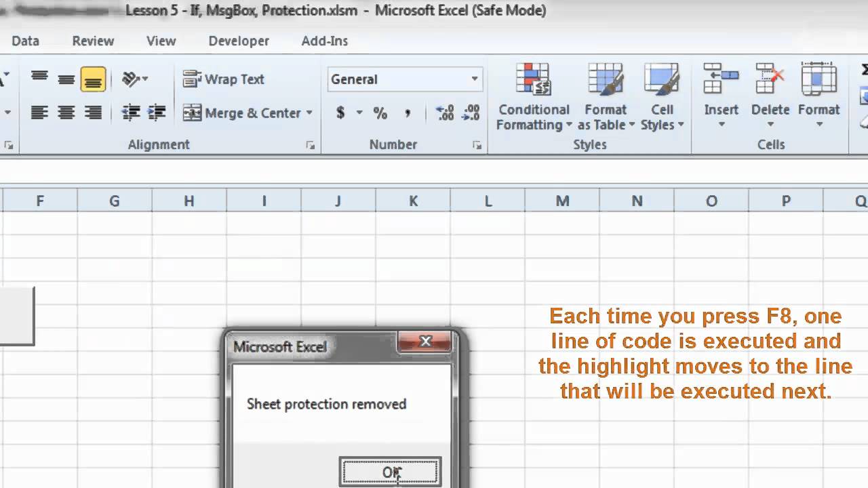Increase the cell indent
868x488 pixels.
[x=157, y=113]
